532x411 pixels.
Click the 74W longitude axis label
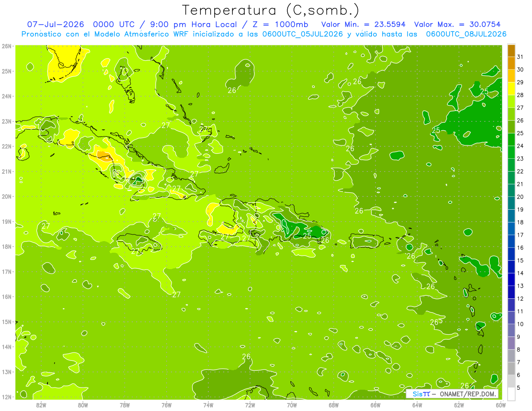point(208,405)
